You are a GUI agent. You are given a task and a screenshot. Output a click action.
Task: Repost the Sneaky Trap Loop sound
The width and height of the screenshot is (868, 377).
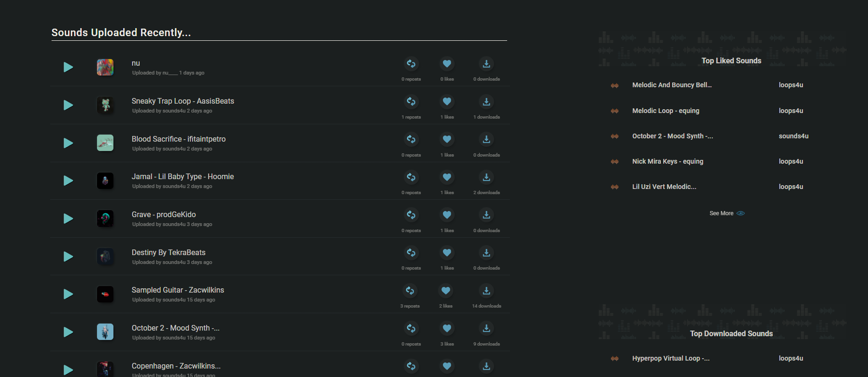click(411, 101)
